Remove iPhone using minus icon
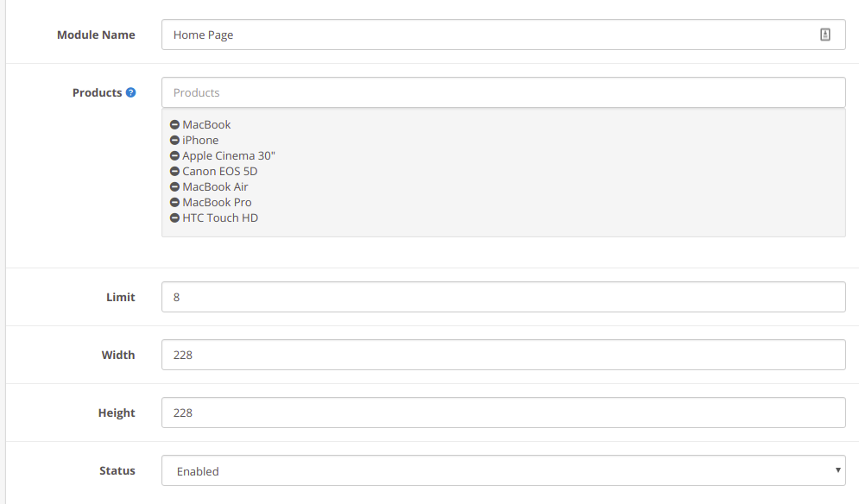Screen dimensions: 859x504 coord(174,141)
